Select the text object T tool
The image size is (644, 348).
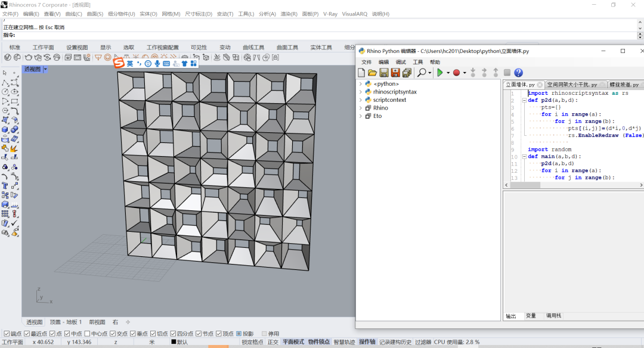click(5, 185)
